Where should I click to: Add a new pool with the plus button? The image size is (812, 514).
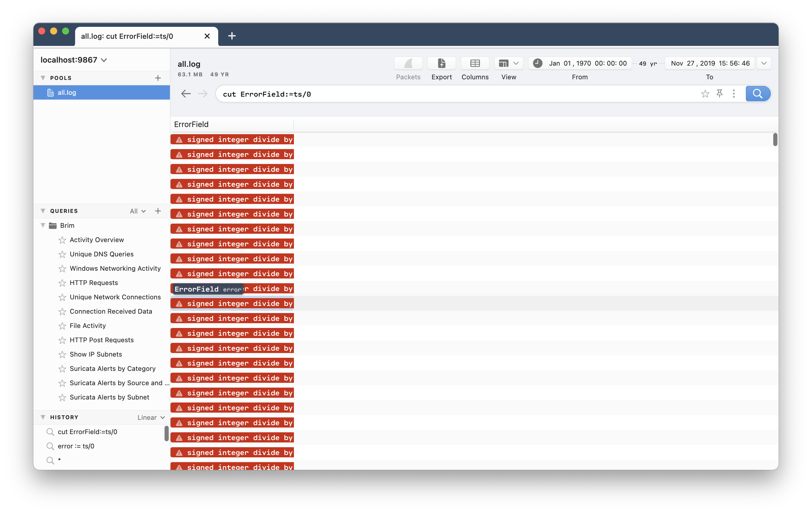click(158, 78)
